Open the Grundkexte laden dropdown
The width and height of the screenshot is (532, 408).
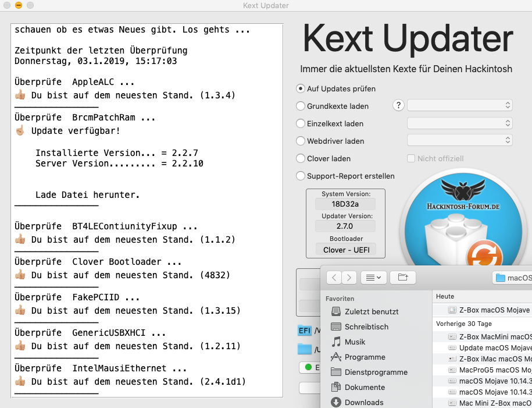(460, 105)
